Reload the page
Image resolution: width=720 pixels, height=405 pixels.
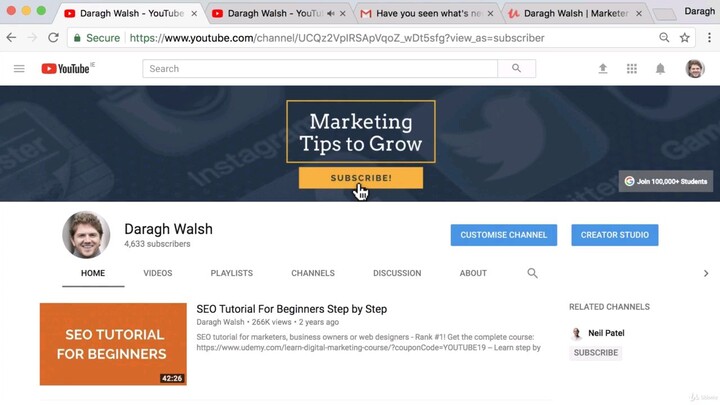tap(53, 38)
